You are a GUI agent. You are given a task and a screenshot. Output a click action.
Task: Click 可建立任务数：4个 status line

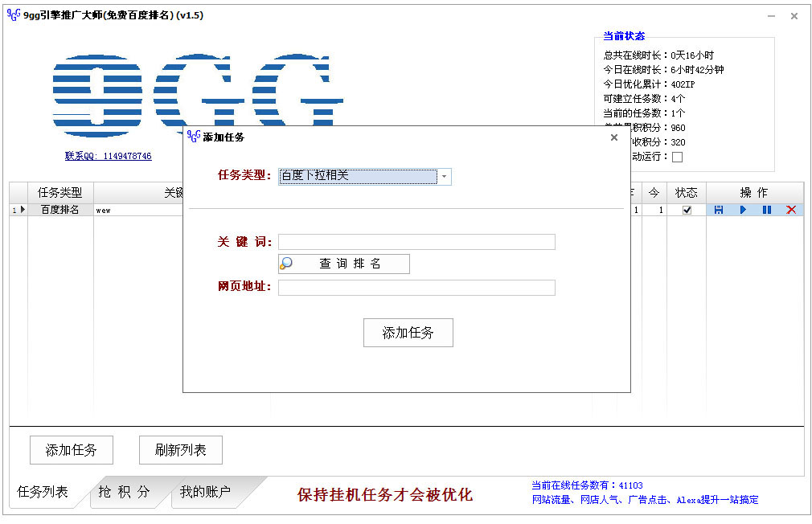click(644, 98)
